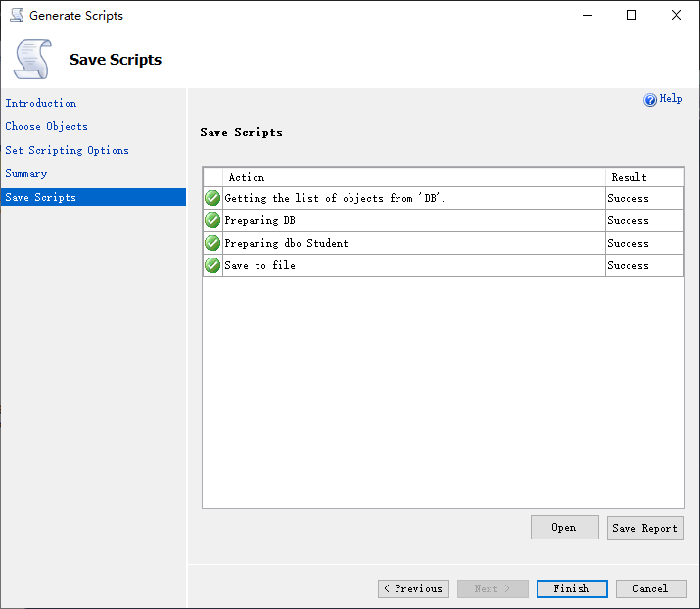Open the Summary wizard page
The height and width of the screenshot is (609, 700).
tap(26, 173)
